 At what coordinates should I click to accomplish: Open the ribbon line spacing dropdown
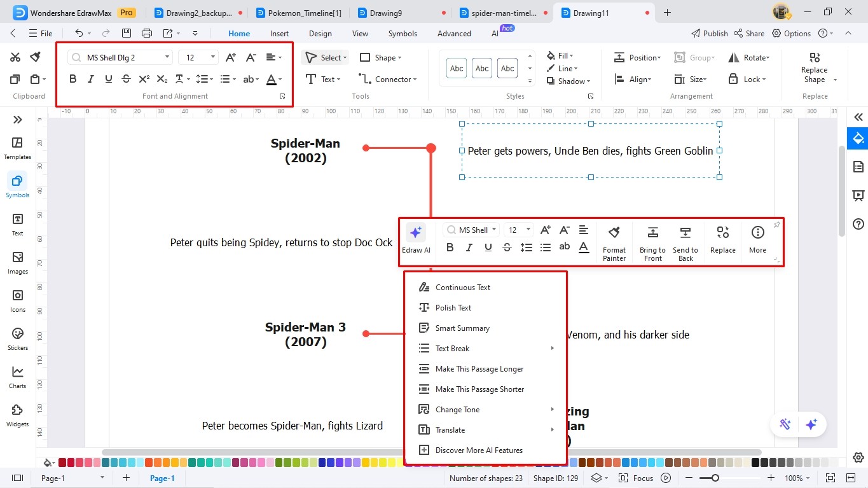point(205,79)
